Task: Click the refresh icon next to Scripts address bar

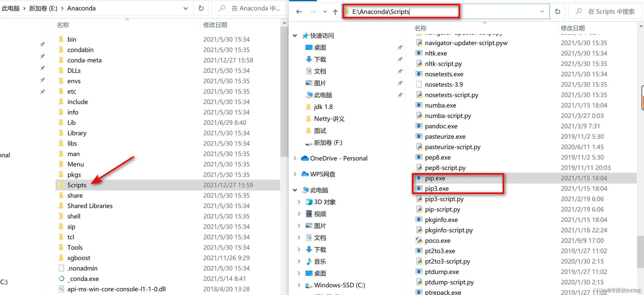Action: coord(557,11)
